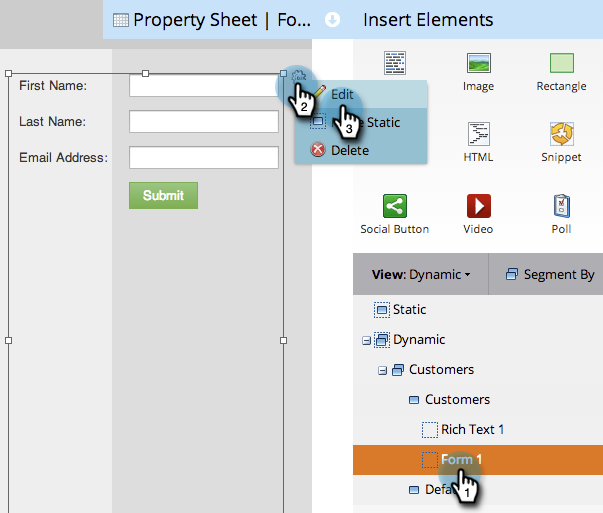Click the Segment By button
The image size is (603, 513).
[550, 274]
